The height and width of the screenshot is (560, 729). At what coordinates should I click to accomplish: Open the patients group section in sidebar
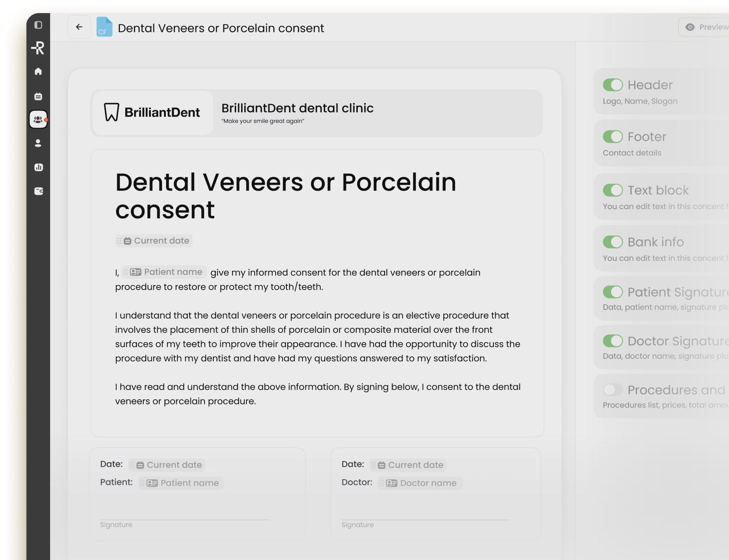[x=38, y=119]
